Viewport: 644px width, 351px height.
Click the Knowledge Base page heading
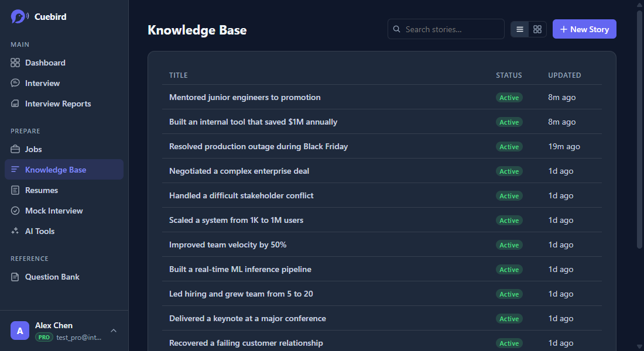(x=197, y=30)
